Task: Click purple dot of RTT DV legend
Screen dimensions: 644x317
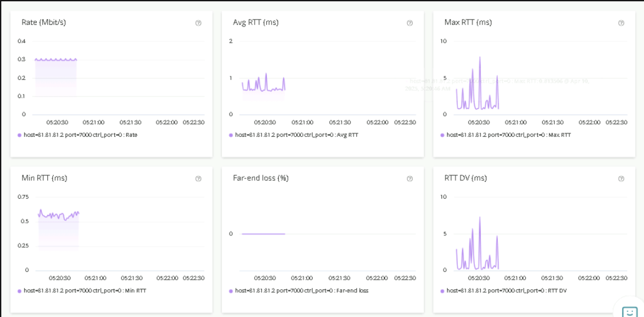Action: click(442, 291)
